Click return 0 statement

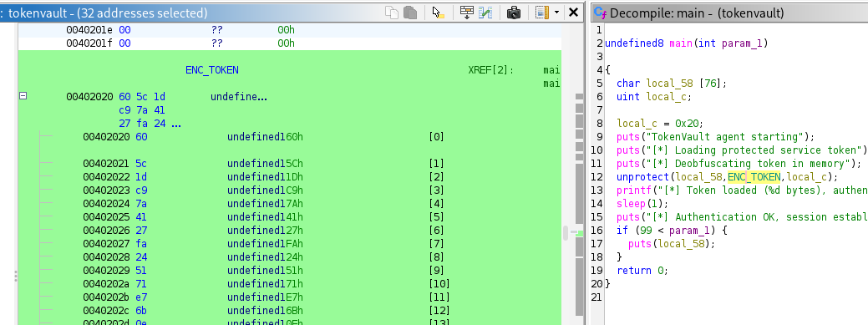tap(642, 270)
